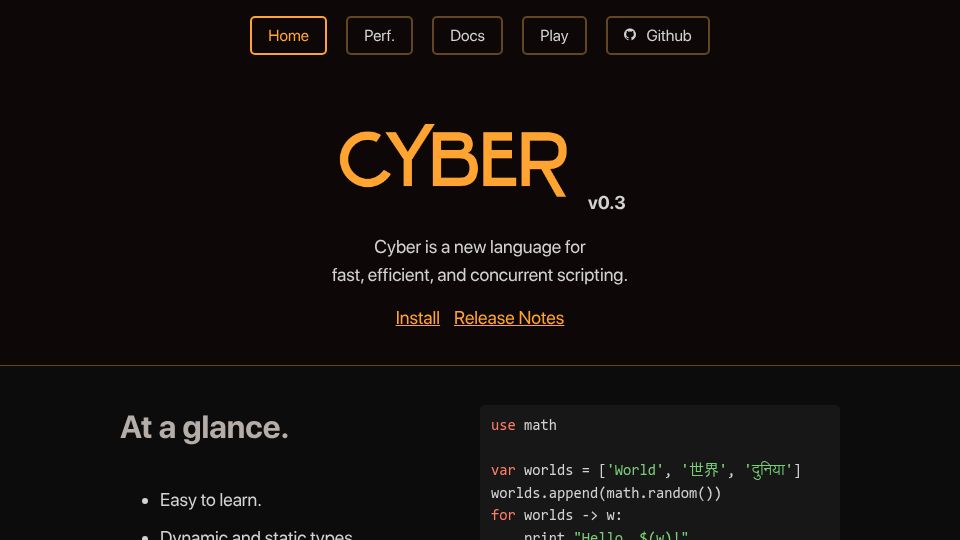This screenshot has width=960, height=540.
Task: Open the Home nav button
Action: (x=288, y=36)
